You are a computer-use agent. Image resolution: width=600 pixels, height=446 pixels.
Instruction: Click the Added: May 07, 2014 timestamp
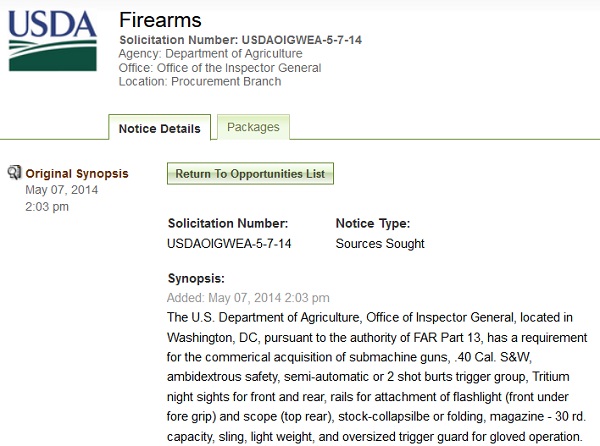pyautogui.click(x=248, y=297)
